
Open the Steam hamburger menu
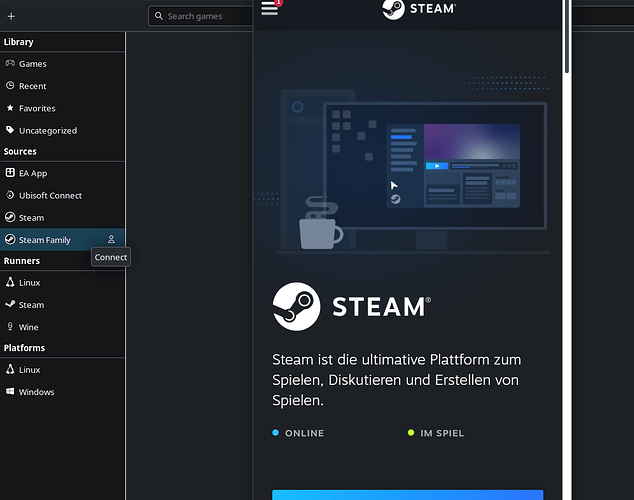click(270, 8)
